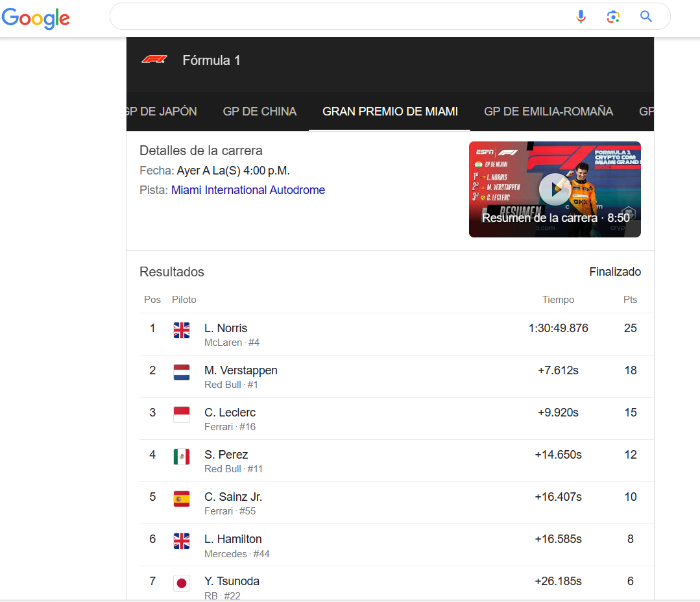Start voice search with microphone icon
The height and width of the screenshot is (602, 700).
581,16
